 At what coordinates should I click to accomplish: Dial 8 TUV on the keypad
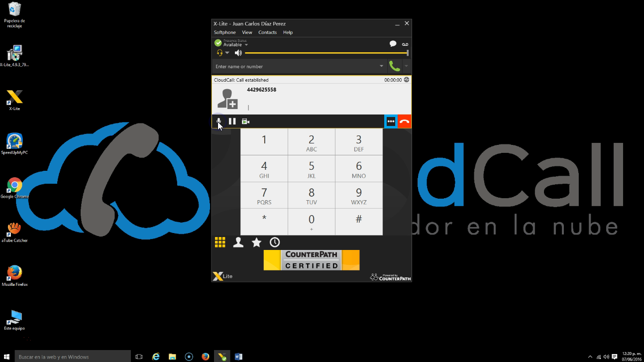coord(312,195)
